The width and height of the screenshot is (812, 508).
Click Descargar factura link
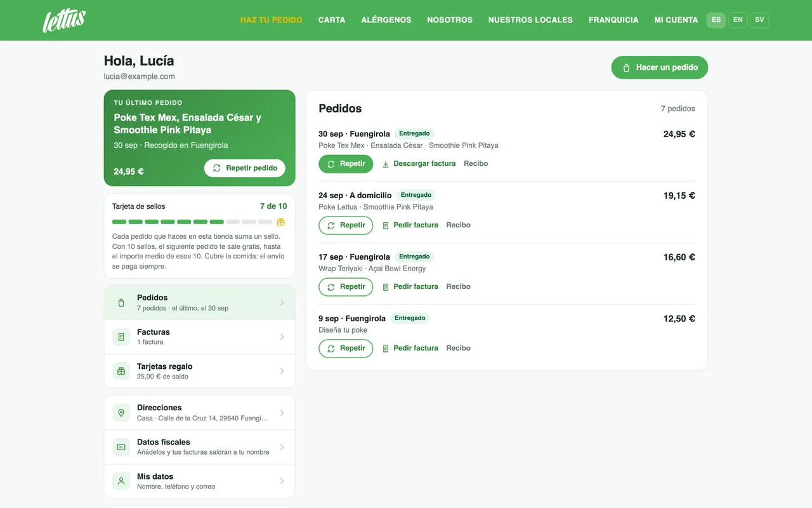pyautogui.click(x=419, y=164)
